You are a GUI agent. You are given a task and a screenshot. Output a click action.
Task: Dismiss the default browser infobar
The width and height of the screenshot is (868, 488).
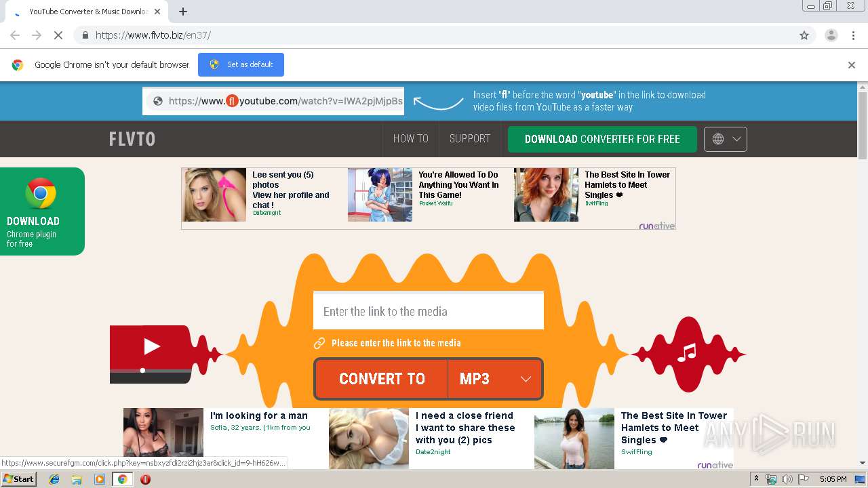pos(852,65)
